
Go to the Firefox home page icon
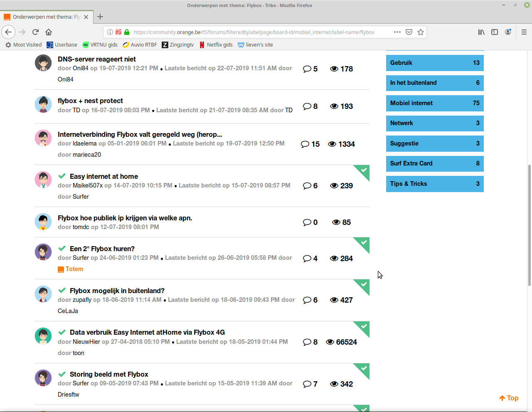tap(49, 32)
